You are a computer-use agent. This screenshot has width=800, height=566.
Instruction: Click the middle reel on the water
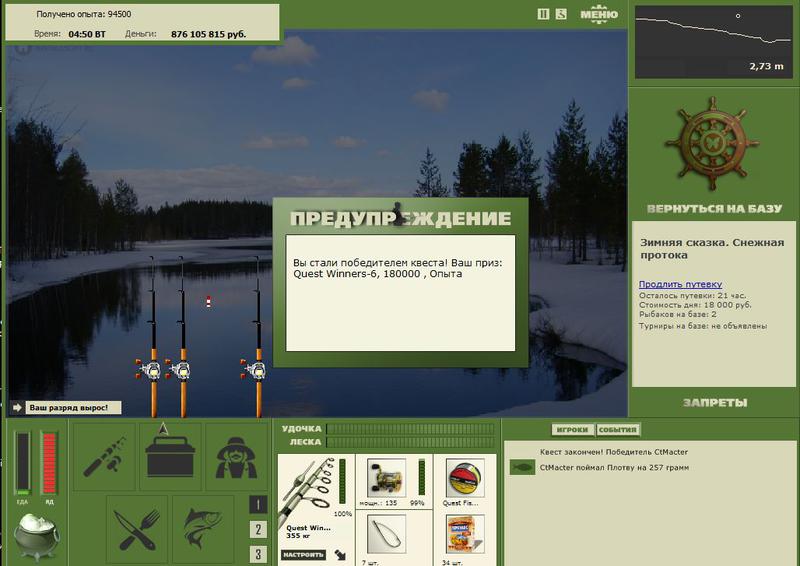click(179, 370)
